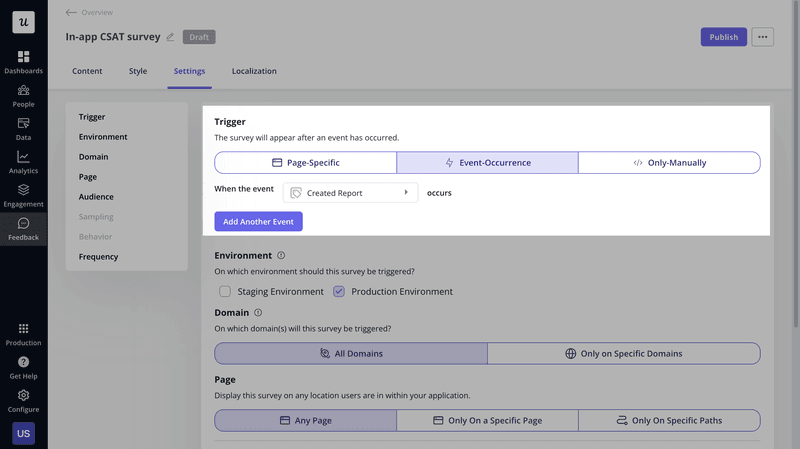Select All Domains option
Image resolution: width=800 pixels, height=449 pixels.
pos(351,353)
